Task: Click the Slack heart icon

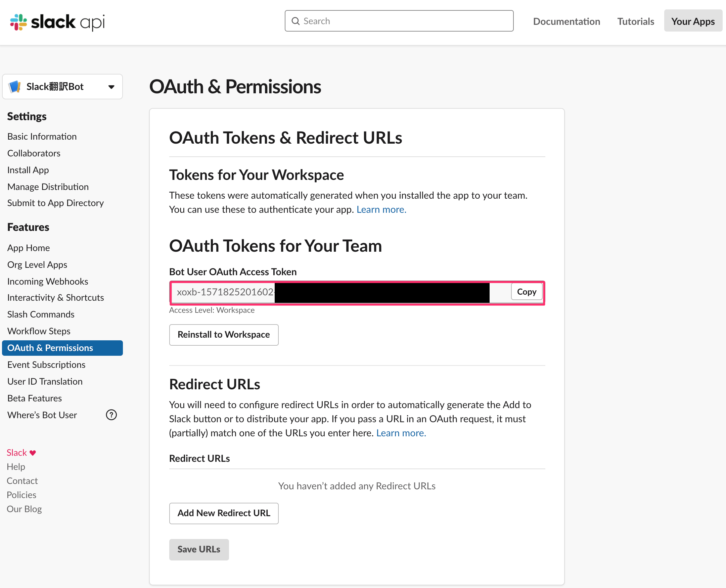Action: (32, 452)
